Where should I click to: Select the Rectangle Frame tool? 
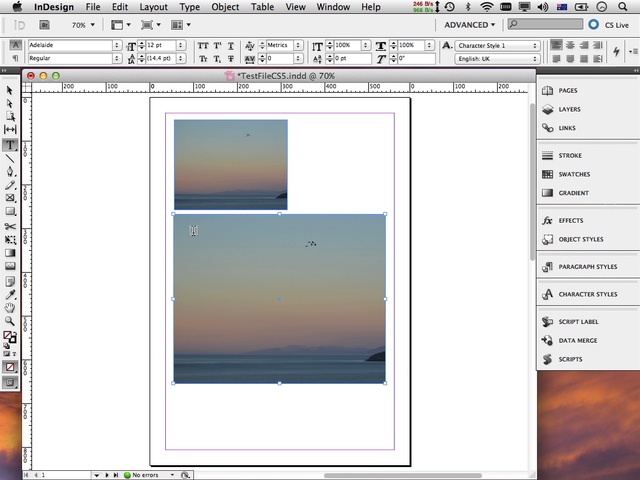[x=10, y=198]
